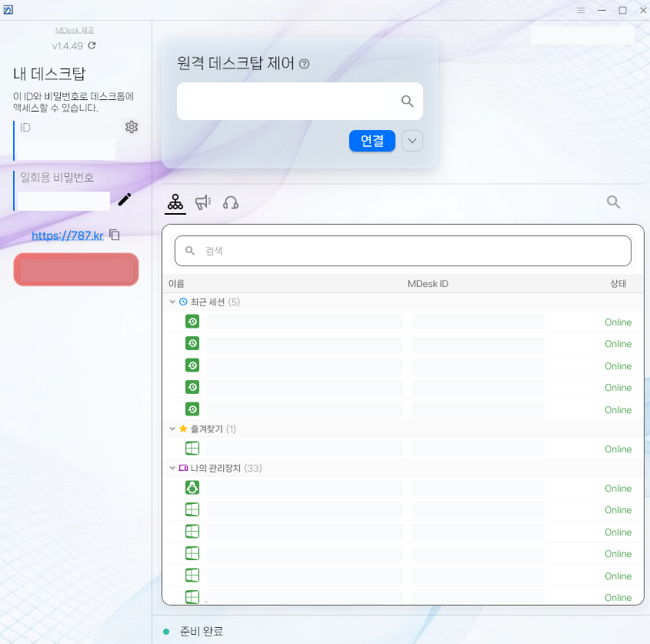Open dropdown arrow next to 연결 button
The image size is (650, 644).
pos(412,141)
